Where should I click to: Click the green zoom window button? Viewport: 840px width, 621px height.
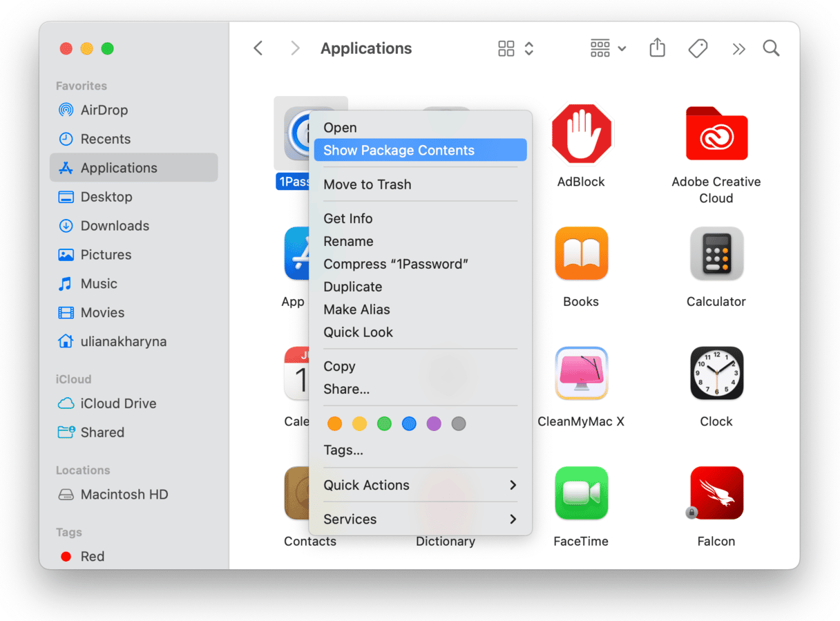[x=107, y=48]
